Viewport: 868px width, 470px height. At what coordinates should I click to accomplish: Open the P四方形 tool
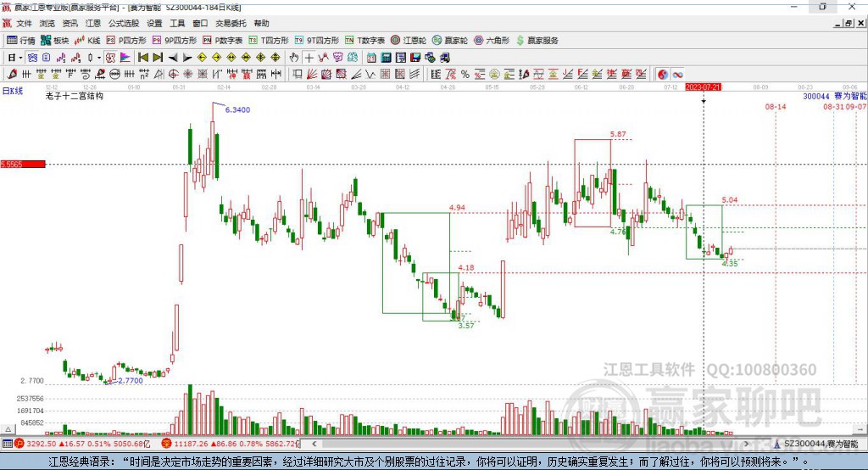click(126, 41)
